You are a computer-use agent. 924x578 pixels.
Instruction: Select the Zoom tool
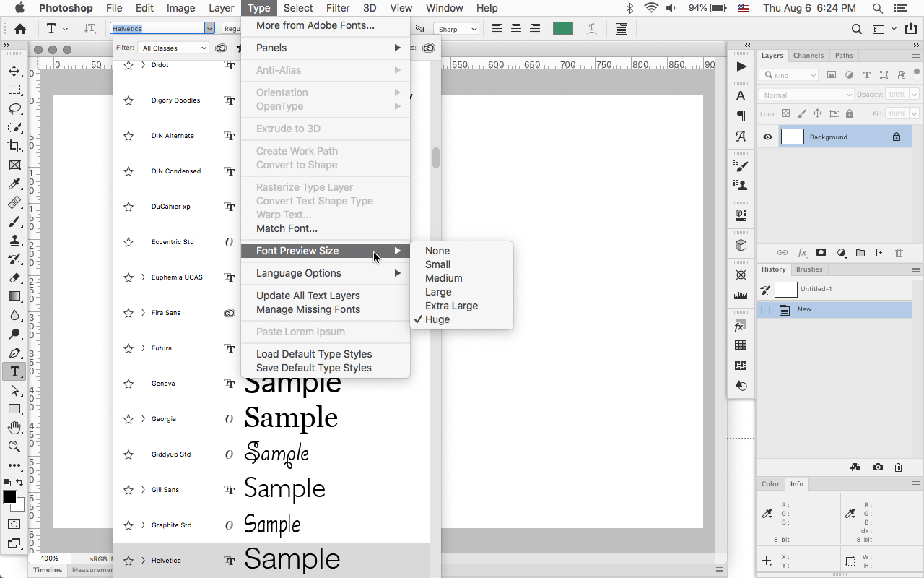(x=14, y=447)
